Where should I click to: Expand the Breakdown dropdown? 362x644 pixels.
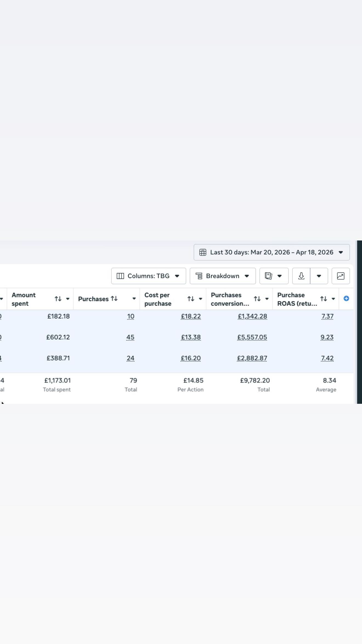click(x=223, y=276)
